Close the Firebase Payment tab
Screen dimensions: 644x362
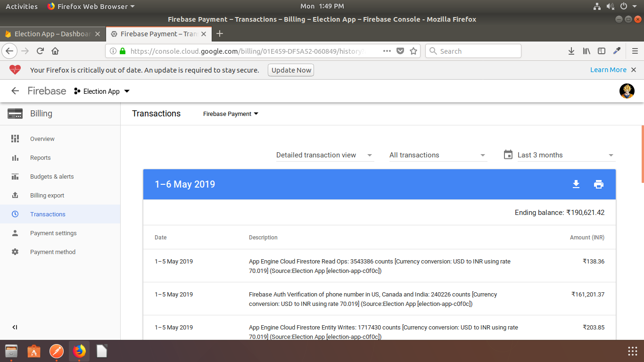pyautogui.click(x=204, y=34)
